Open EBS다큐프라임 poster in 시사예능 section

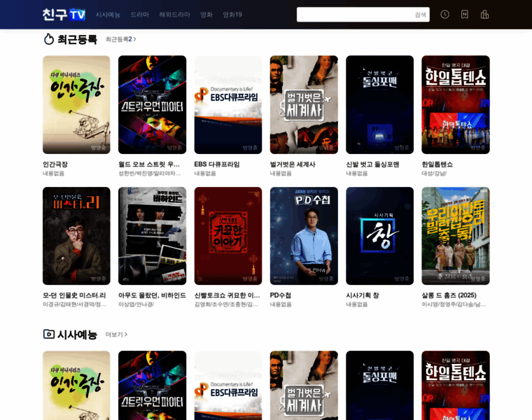coord(228,386)
